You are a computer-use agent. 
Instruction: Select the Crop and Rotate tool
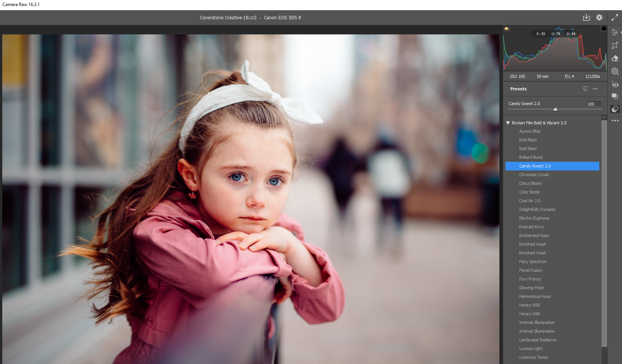pyautogui.click(x=615, y=45)
